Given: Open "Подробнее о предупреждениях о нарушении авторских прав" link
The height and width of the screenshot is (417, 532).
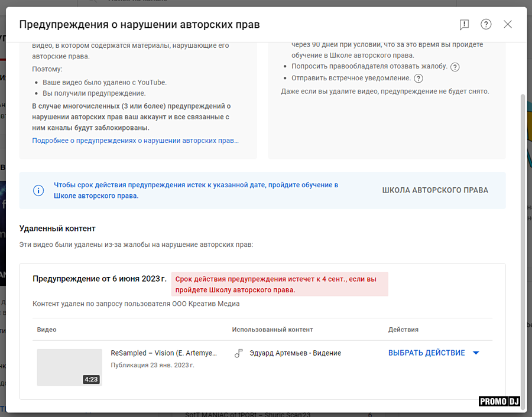Looking at the screenshot, I should coord(135,141).
